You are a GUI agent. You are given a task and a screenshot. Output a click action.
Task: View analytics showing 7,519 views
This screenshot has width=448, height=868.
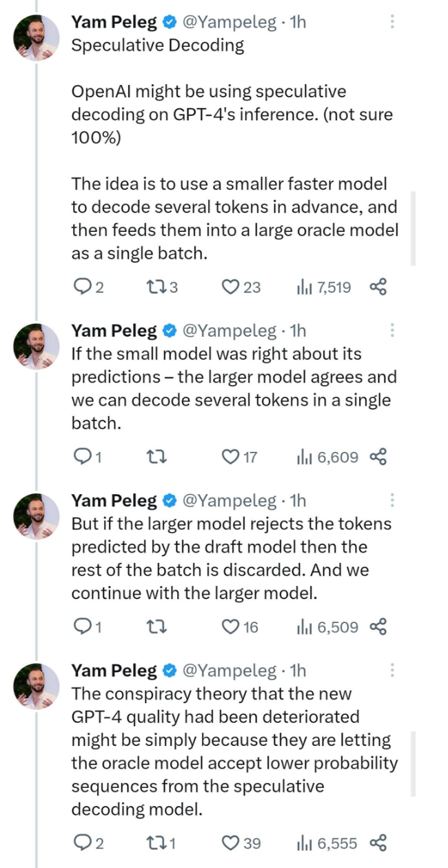click(323, 287)
